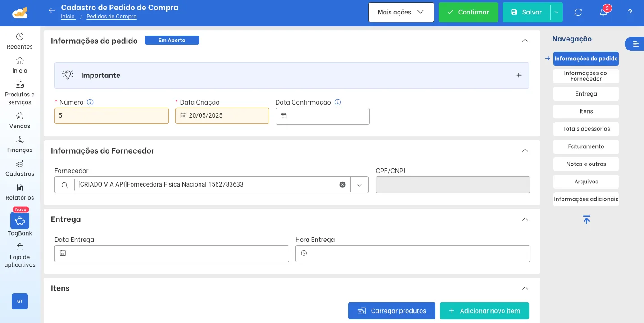Open Pedidos de Compra breadcrumb link
This screenshot has height=323, width=644.
click(112, 17)
